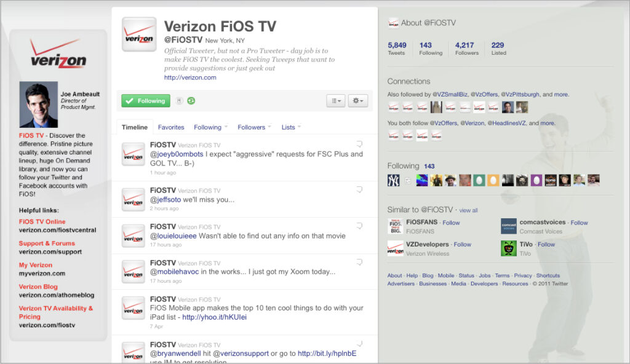Click the hat-wearing man avatar in Following

(450, 180)
